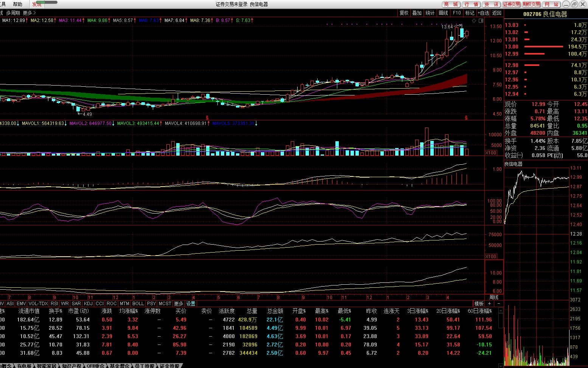Select the ROC indicator tab
This screenshot has height=368, width=588.
(112, 304)
